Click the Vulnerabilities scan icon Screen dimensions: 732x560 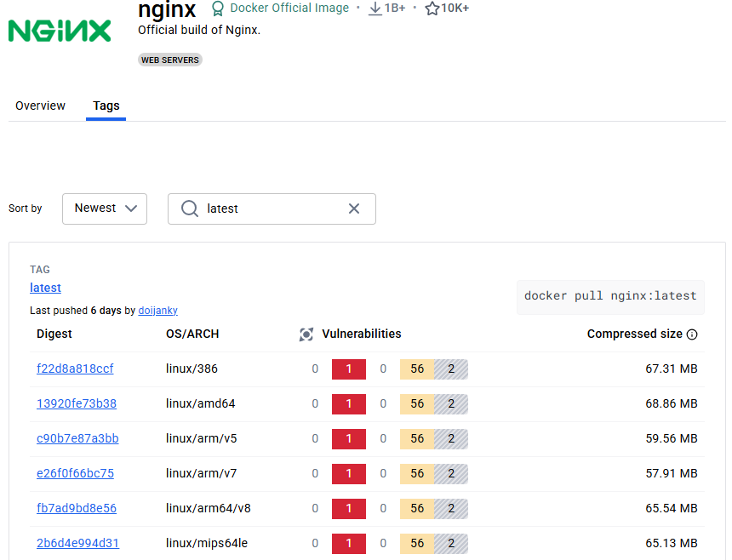point(306,334)
